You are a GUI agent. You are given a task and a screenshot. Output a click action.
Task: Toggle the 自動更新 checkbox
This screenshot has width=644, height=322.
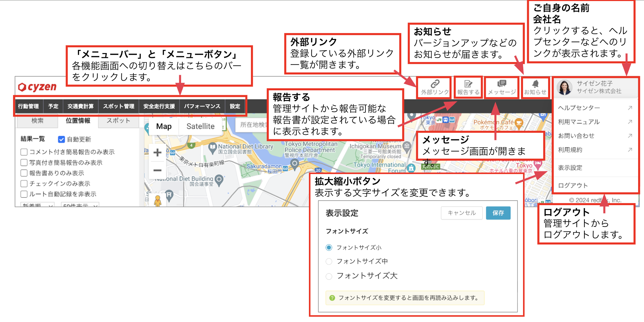point(62,139)
